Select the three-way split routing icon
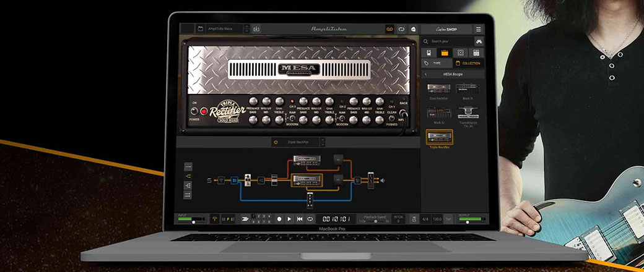The image size is (644, 272). click(x=188, y=185)
